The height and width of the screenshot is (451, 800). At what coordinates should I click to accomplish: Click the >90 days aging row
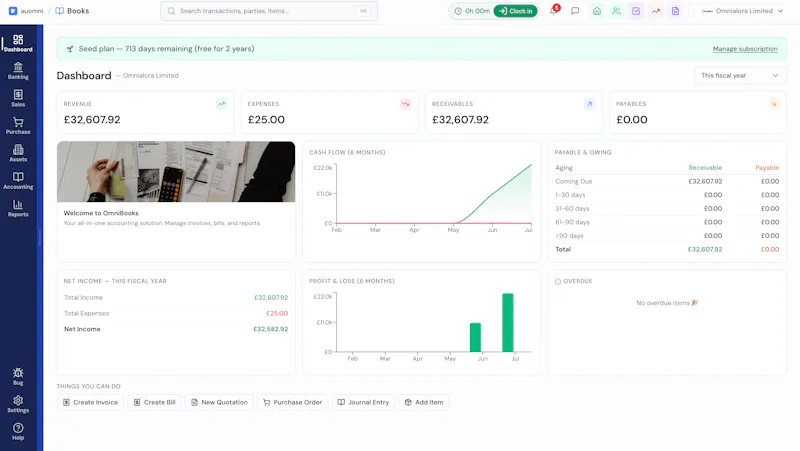(x=667, y=236)
